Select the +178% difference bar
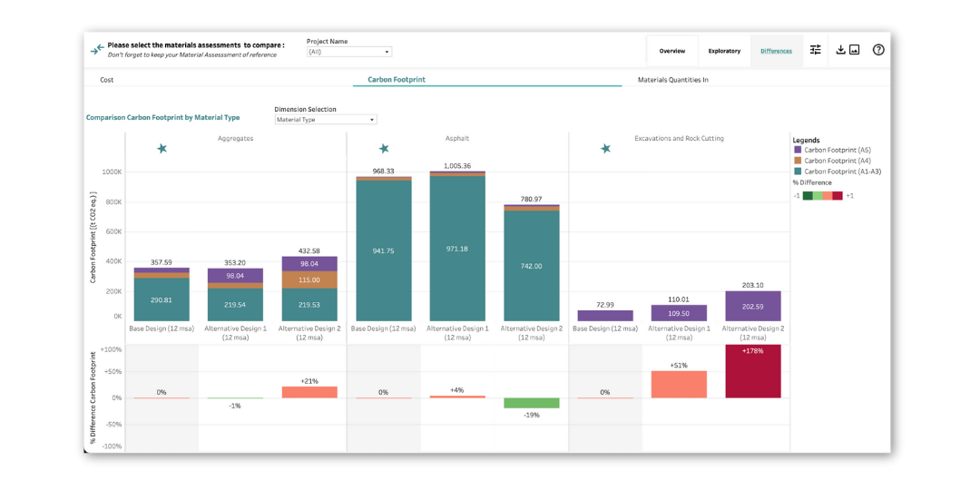Viewport: 980px width, 490px height. [x=753, y=371]
